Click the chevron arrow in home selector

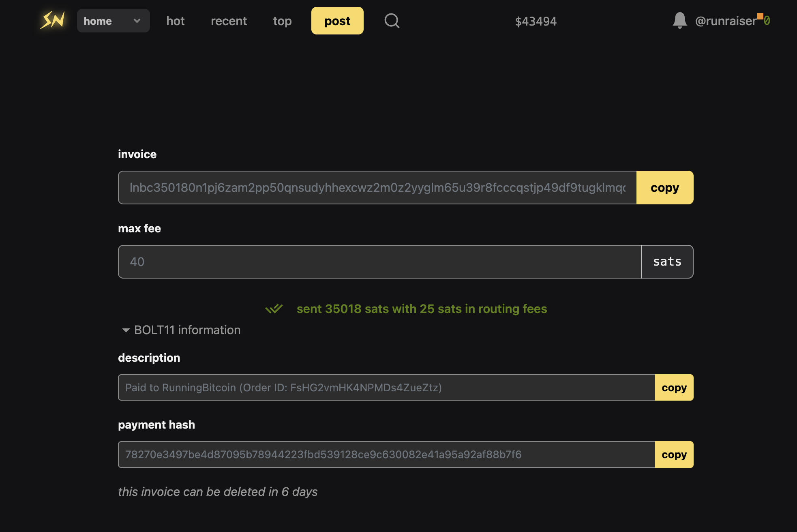coord(137,21)
